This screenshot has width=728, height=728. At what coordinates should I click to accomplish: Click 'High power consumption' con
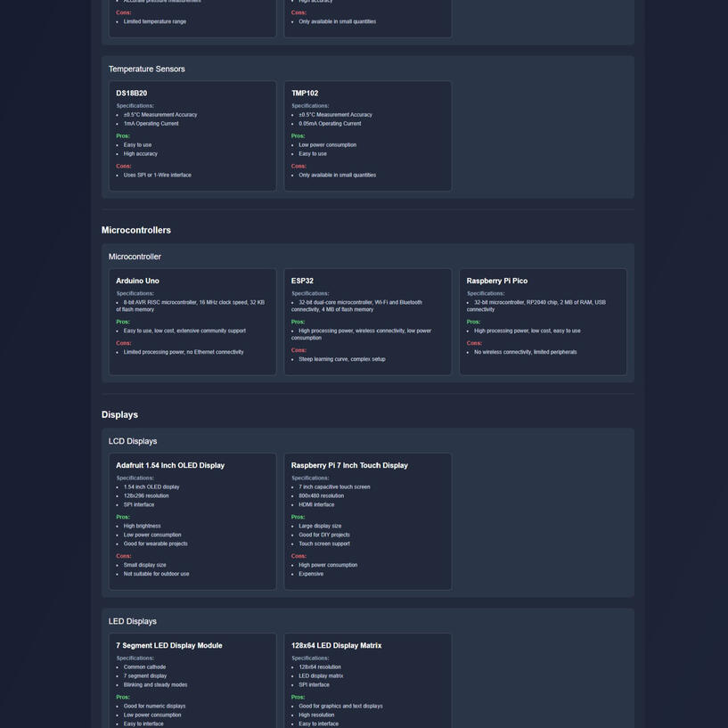click(328, 565)
